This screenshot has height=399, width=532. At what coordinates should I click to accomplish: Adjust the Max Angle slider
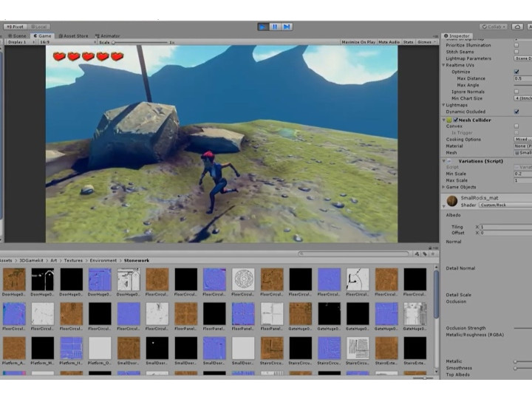[x=523, y=85]
